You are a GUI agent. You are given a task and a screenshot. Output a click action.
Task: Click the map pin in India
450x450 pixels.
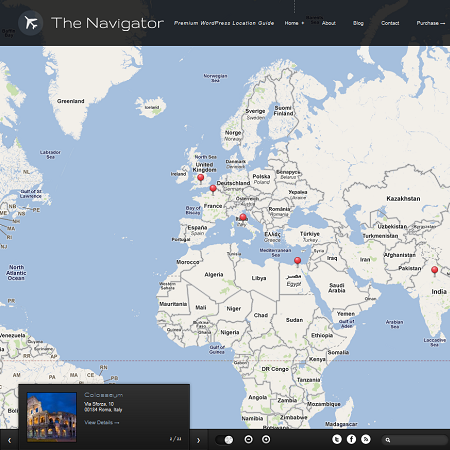434,271
